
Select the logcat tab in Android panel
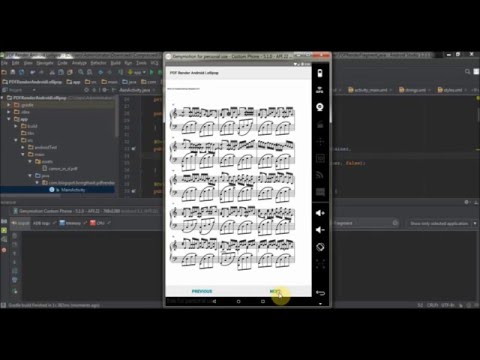coord(20,223)
